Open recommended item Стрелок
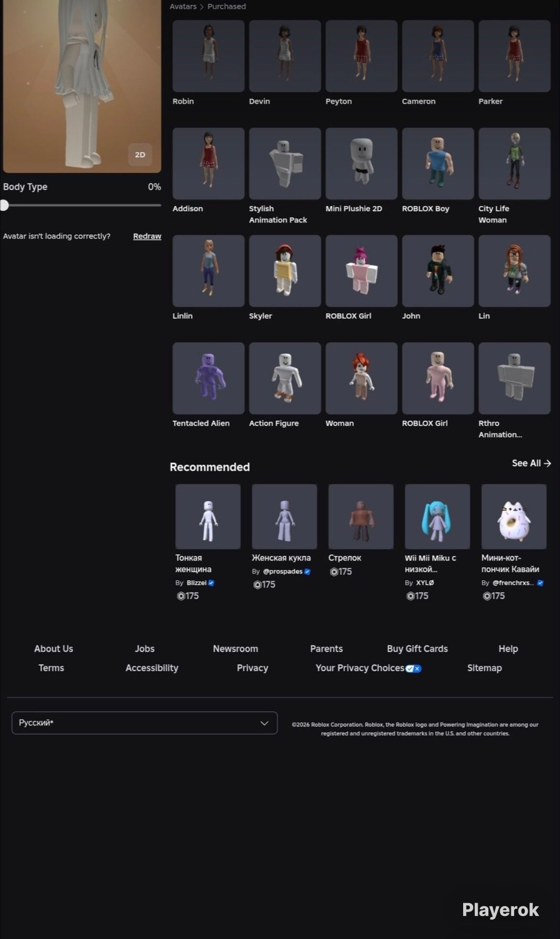 pos(361,517)
